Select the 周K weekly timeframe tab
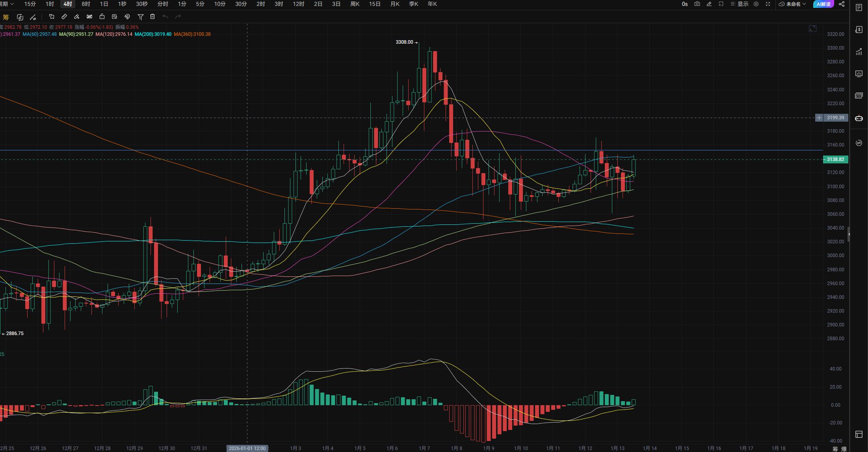868x452 pixels. coord(355,4)
